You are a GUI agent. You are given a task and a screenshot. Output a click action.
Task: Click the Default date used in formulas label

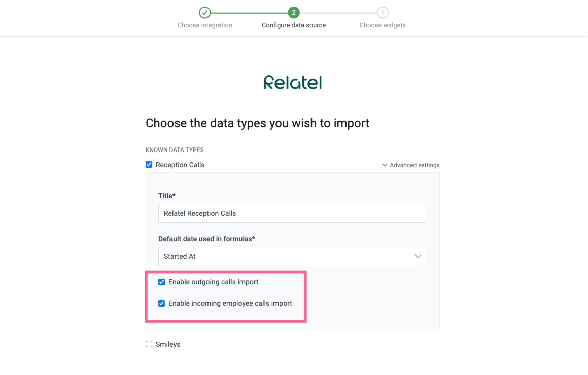[206, 239]
